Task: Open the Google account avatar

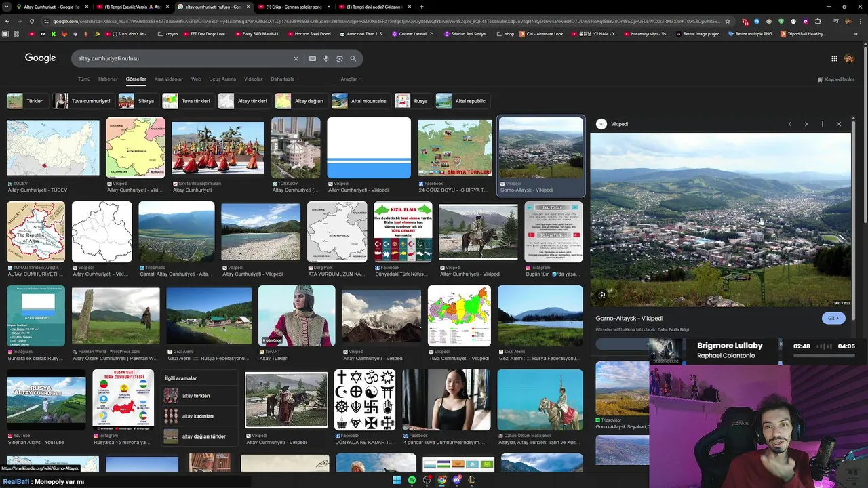Action: [850, 58]
